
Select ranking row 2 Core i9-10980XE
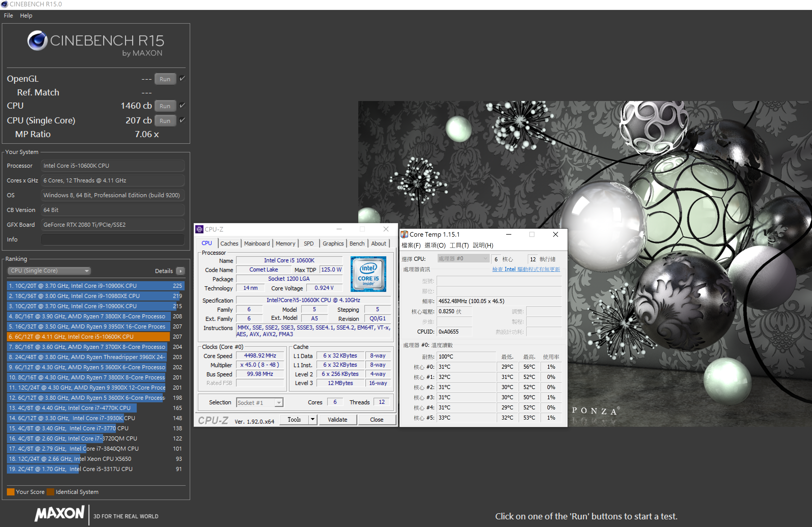(95, 296)
